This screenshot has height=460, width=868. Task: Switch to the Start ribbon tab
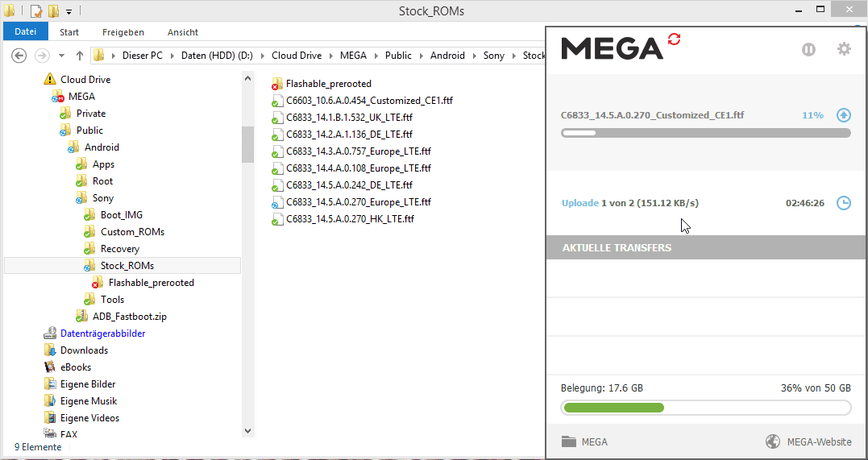coord(69,32)
